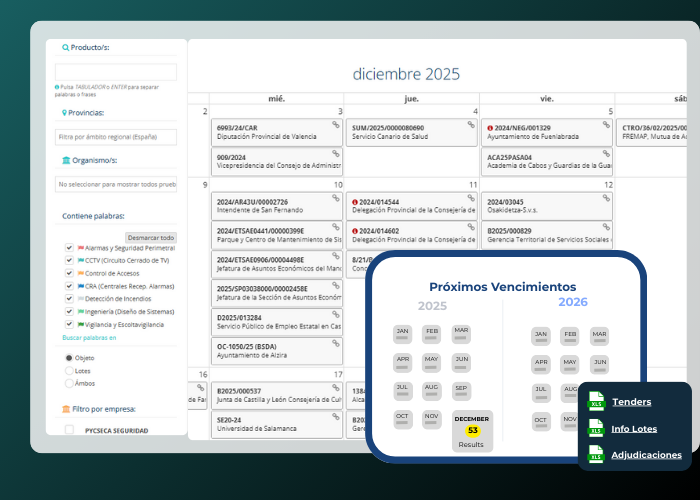Viewport: 700px width, 500px height.
Task: Open OC-1050/25 (BSDA) Ayuntamiento de Alzira entry
Action: (277, 350)
